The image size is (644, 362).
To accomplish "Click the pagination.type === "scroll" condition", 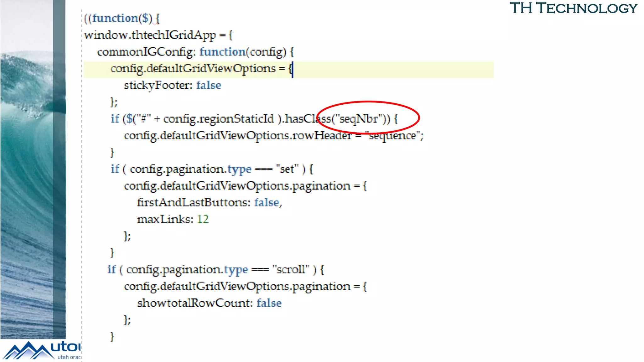I will (216, 270).
